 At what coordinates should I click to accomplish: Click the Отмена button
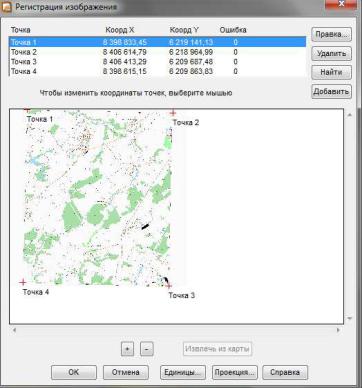click(x=126, y=372)
